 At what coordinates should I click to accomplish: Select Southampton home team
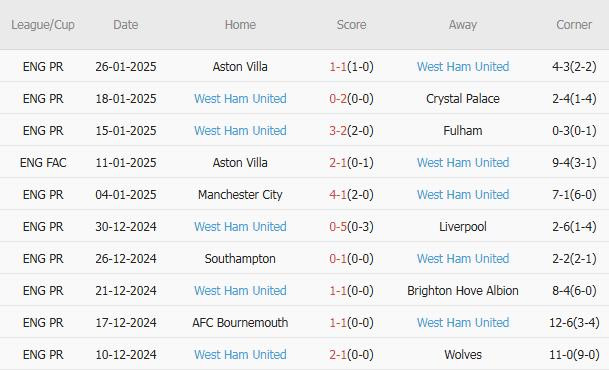pyautogui.click(x=240, y=259)
